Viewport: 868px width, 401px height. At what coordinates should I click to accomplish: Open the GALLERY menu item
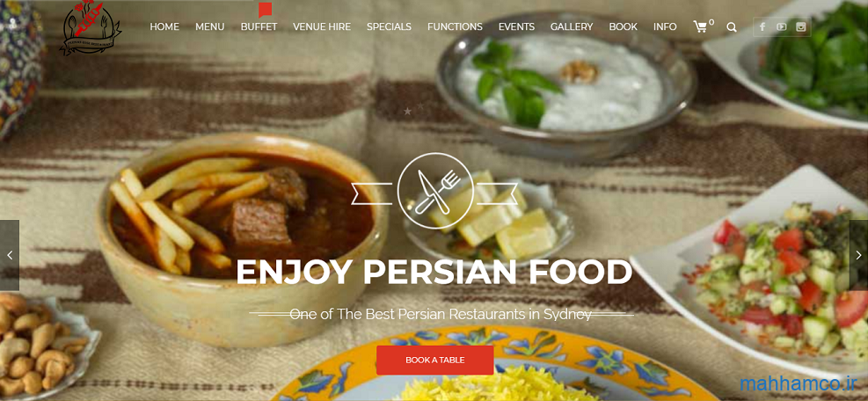point(572,26)
